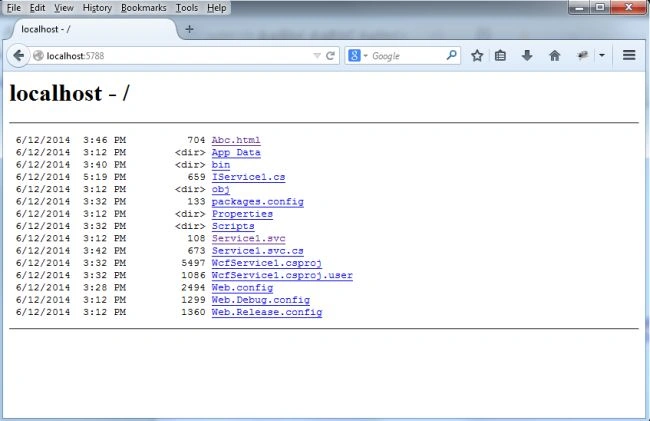Show bookmarks list icon

coord(500,56)
